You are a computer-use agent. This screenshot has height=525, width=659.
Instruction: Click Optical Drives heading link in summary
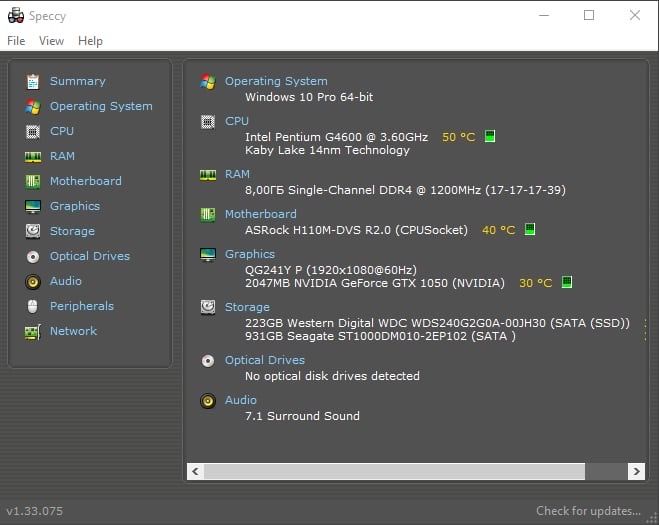pyautogui.click(x=265, y=360)
